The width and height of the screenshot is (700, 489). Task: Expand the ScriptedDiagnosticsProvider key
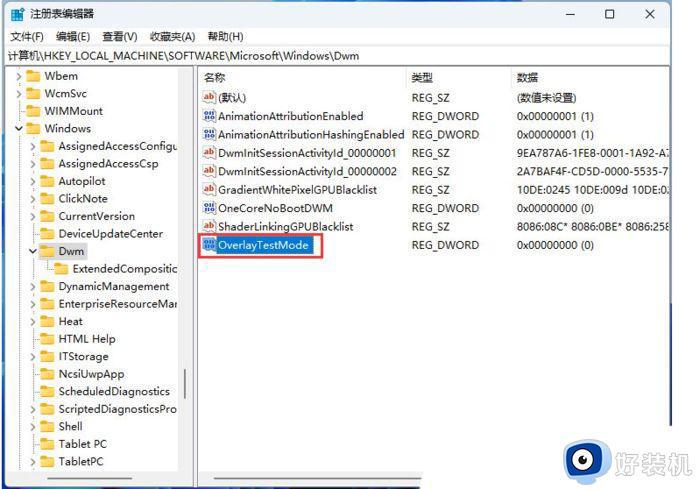[x=33, y=409]
